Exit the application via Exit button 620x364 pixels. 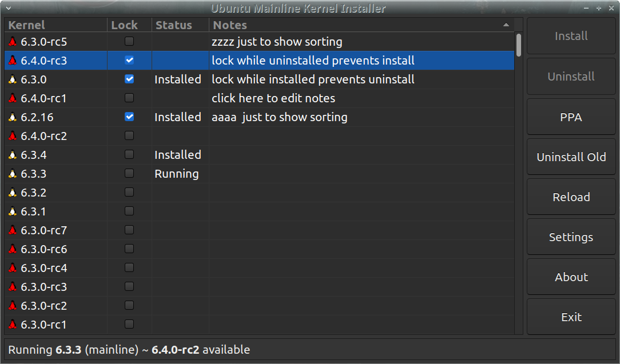click(x=571, y=317)
